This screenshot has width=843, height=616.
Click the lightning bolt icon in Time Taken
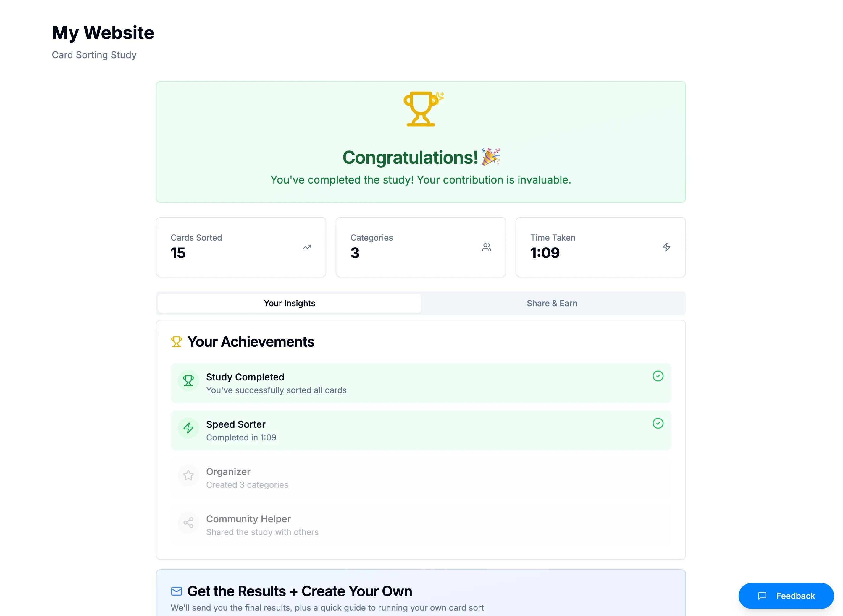tap(666, 247)
